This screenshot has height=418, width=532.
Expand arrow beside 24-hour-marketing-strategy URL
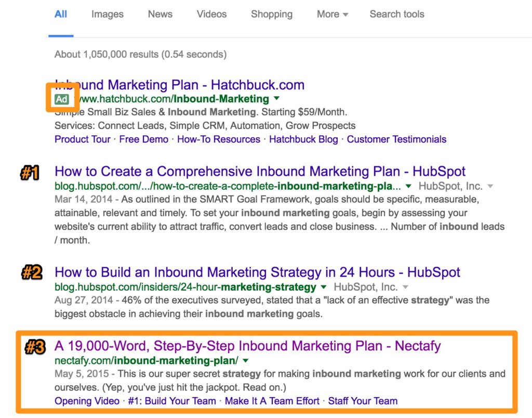click(x=324, y=286)
